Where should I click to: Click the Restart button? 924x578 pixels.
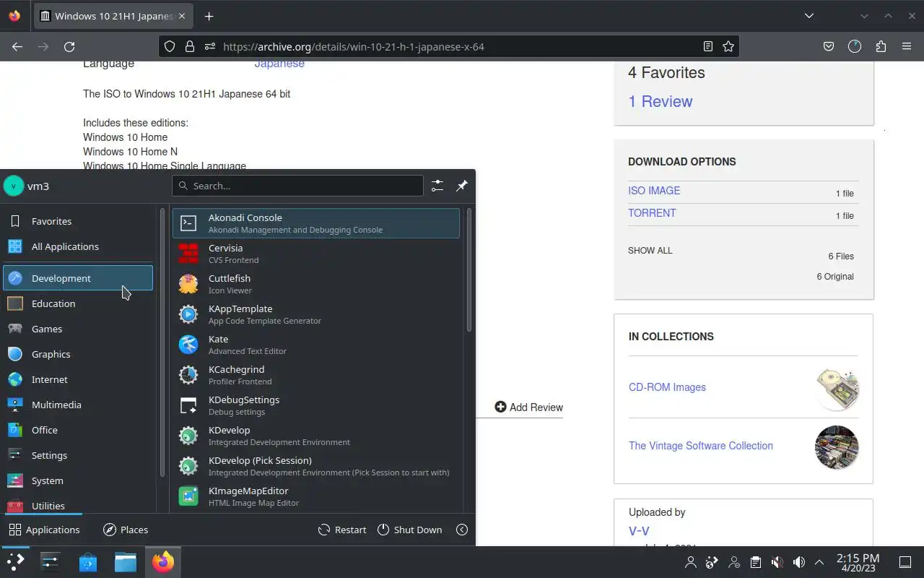coord(342,530)
